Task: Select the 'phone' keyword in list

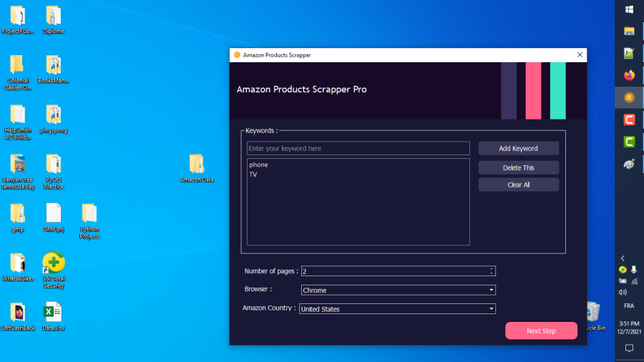Action: pyautogui.click(x=258, y=165)
